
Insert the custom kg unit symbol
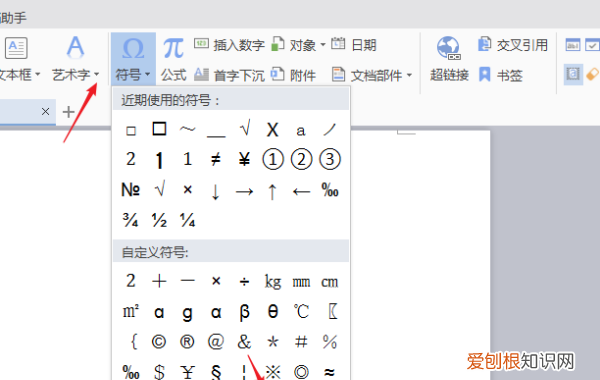pyautogui.click(x=273, y=282)
